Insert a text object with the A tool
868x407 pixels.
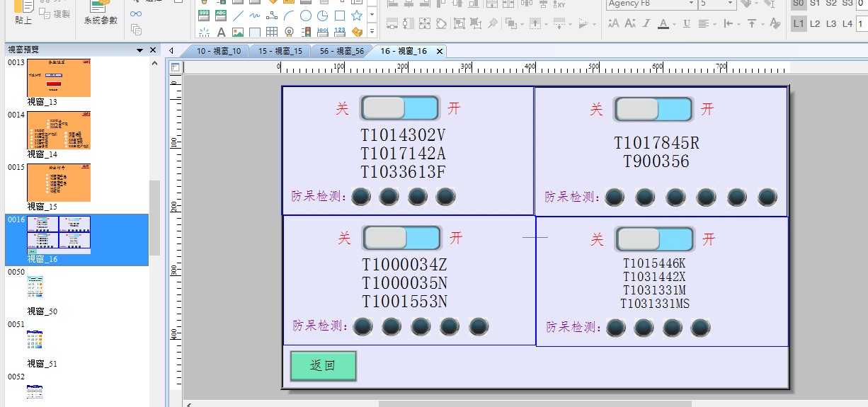[221, 33]
